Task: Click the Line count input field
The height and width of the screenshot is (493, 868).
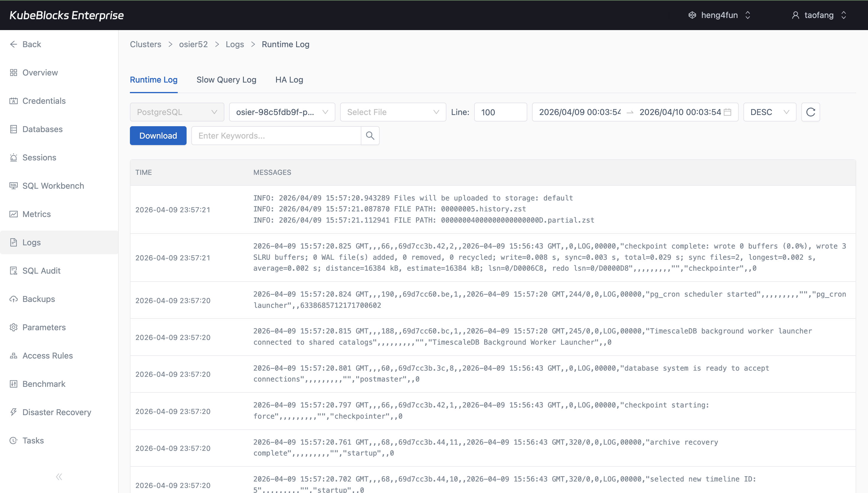Action: [501, 112]
